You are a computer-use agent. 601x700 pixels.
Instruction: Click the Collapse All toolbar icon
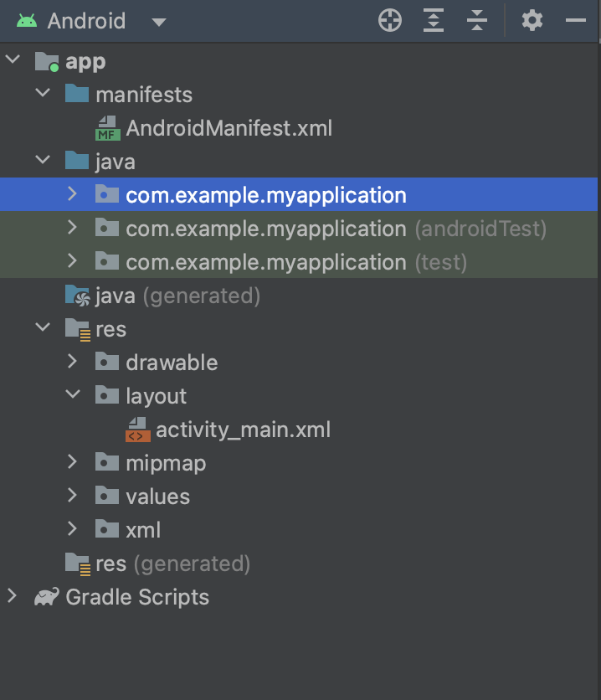tap(476, 21)
